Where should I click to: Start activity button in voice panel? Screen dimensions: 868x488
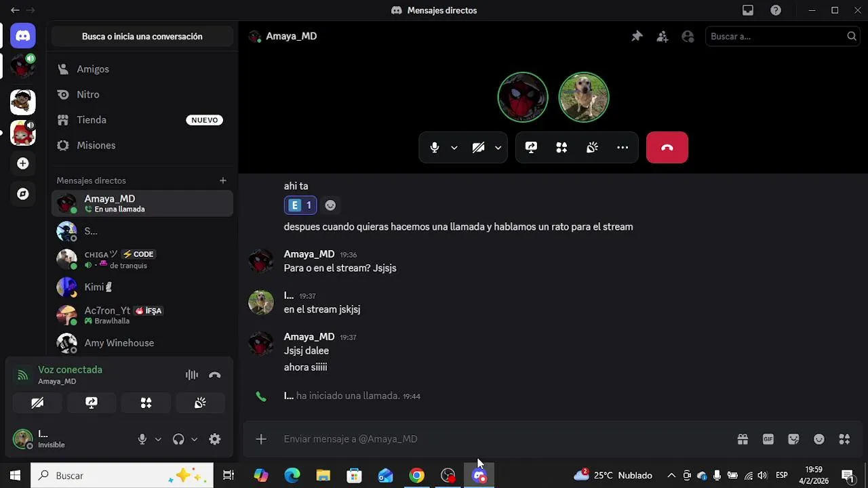(146, 403)
